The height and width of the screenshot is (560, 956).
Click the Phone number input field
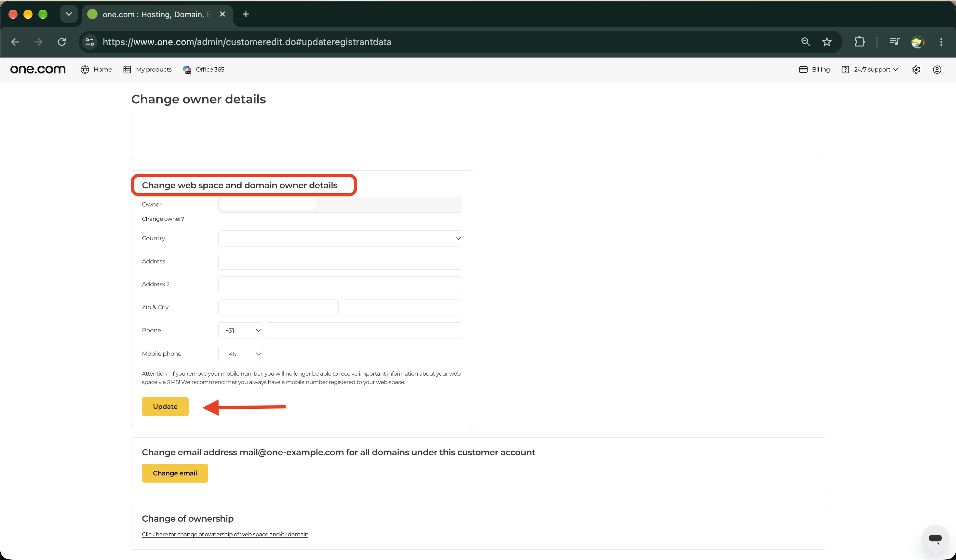click(x=364, y=331)
